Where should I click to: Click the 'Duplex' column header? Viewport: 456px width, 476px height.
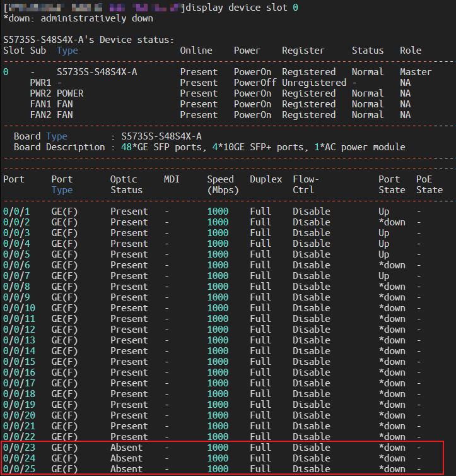[x=266, y=179]
